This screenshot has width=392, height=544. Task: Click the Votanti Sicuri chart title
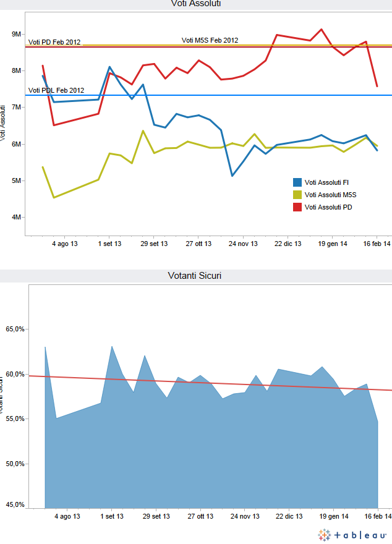pos(195,276)
